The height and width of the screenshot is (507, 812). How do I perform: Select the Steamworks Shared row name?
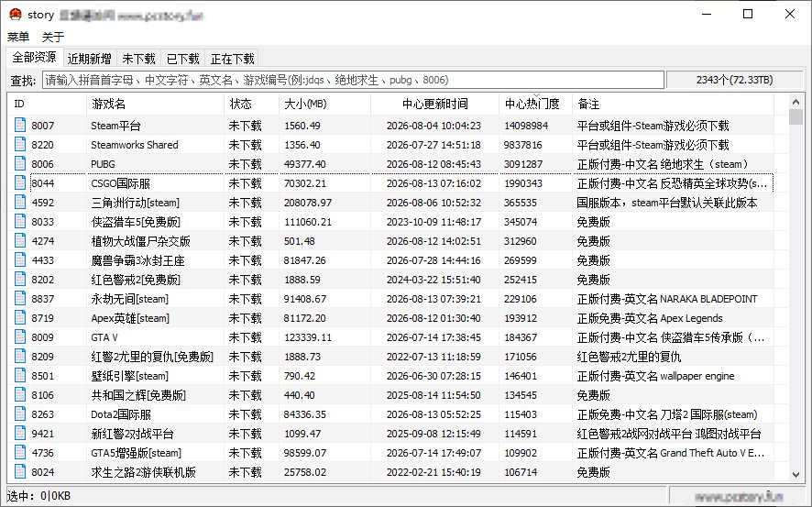(135, 145)
